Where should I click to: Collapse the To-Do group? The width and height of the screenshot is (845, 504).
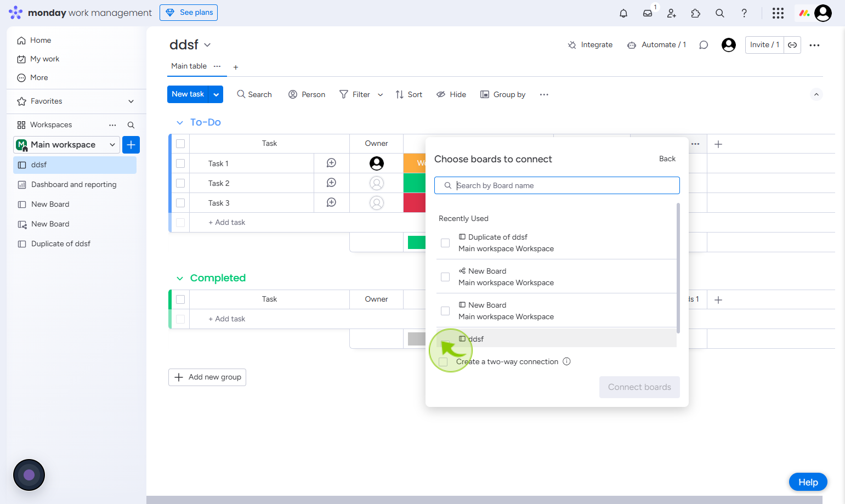pyautogui.click(x=179, y=123)
